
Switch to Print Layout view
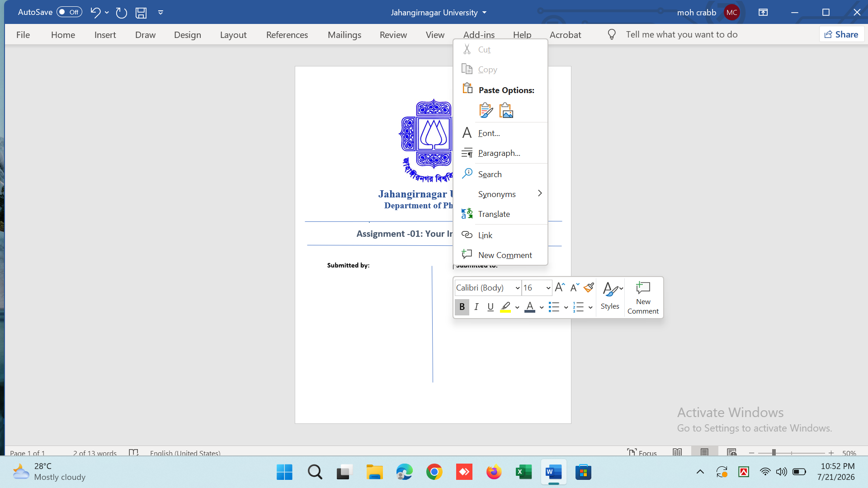(x=704, y=452)
